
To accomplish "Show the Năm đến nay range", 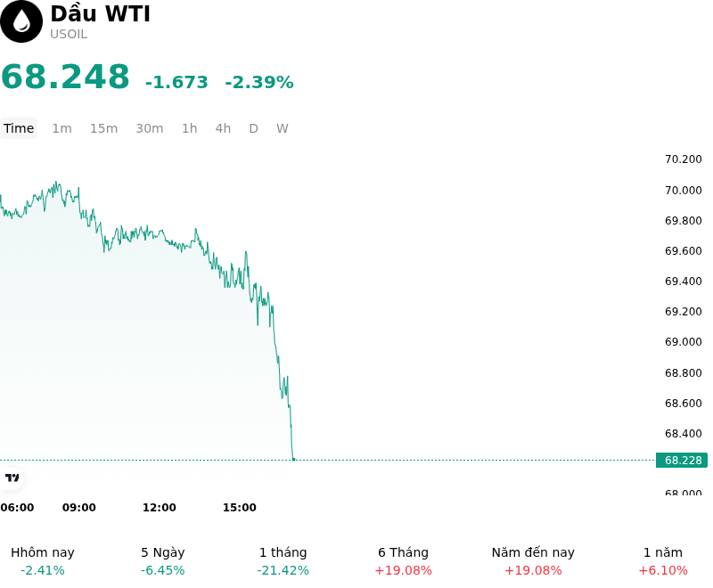I will [533, 561].
